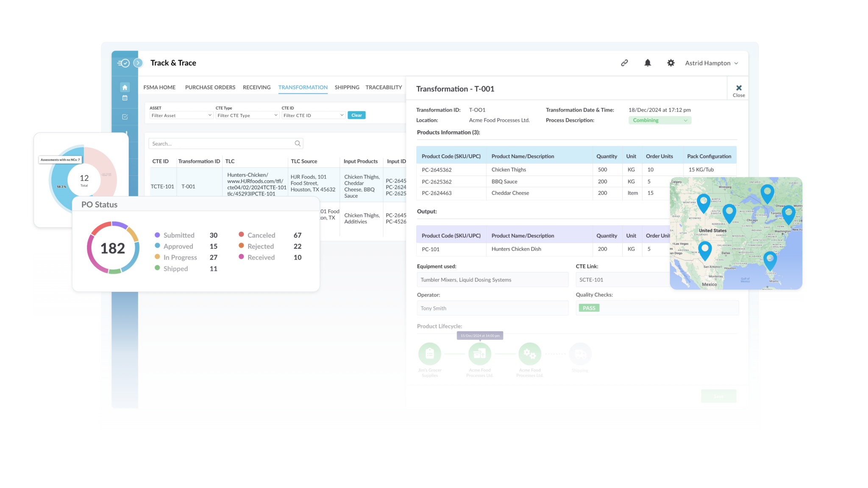Click inside the Search input field

[220, 144]
